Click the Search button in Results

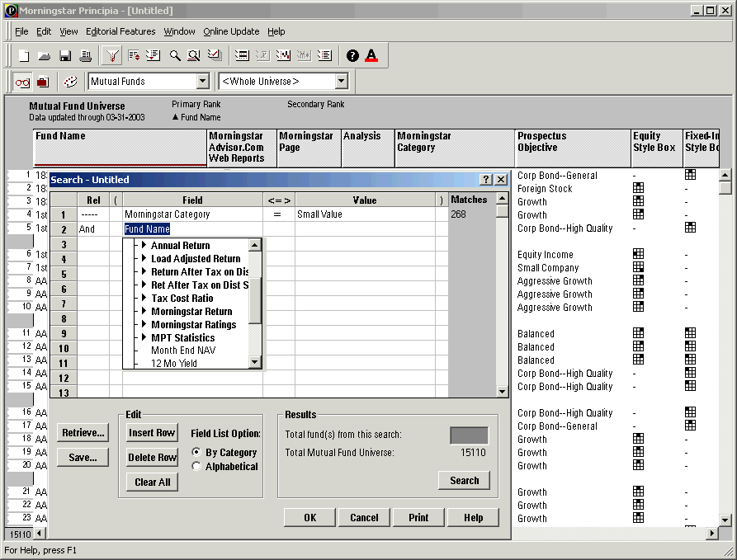coord(464,481)
